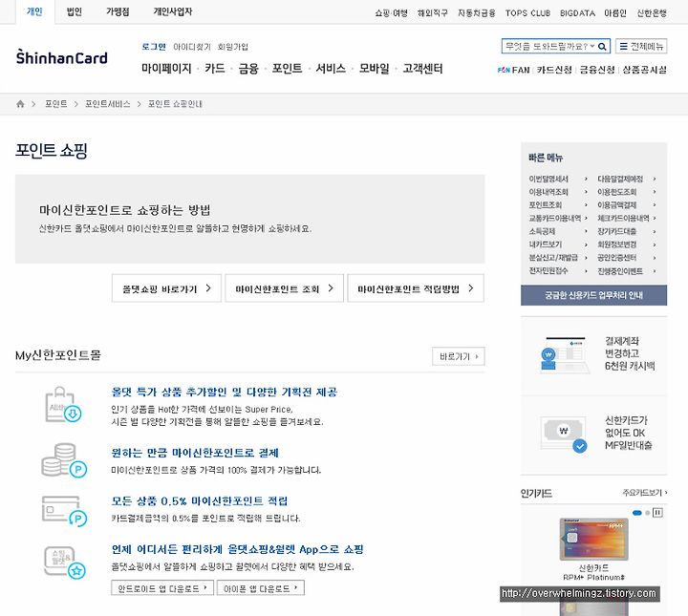Click the 회원가입 link
Image resolution: width=688 pixels, height=616 pixels.
(232, 47)
